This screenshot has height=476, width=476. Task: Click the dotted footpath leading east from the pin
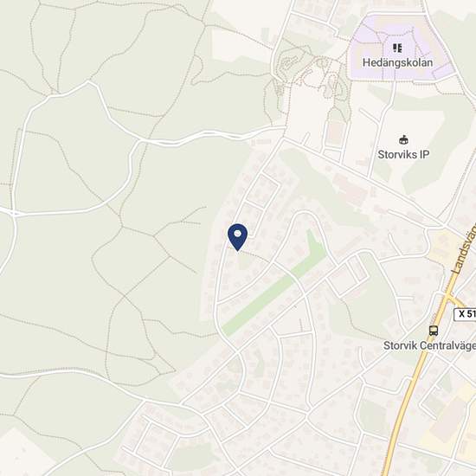click(254, 254)
